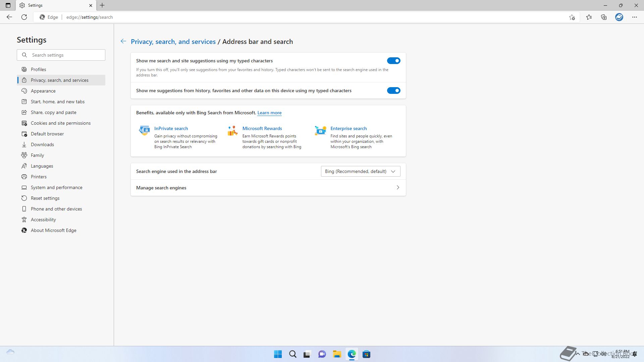
Task: Click the Microsoft Rewards icon
Action: (x=232, y=130)
